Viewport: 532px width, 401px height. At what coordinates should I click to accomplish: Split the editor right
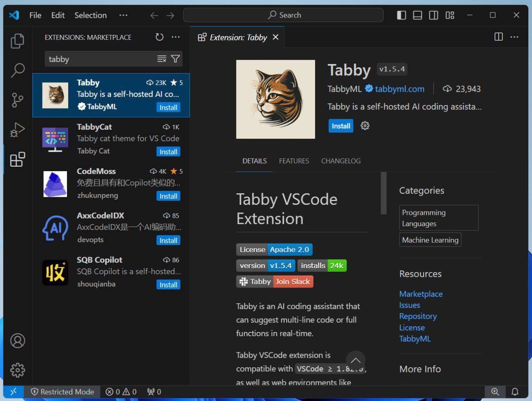(499, 37)
